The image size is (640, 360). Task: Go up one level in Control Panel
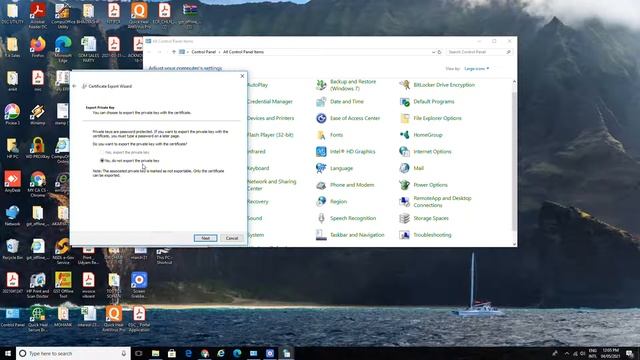coord(174,52)
